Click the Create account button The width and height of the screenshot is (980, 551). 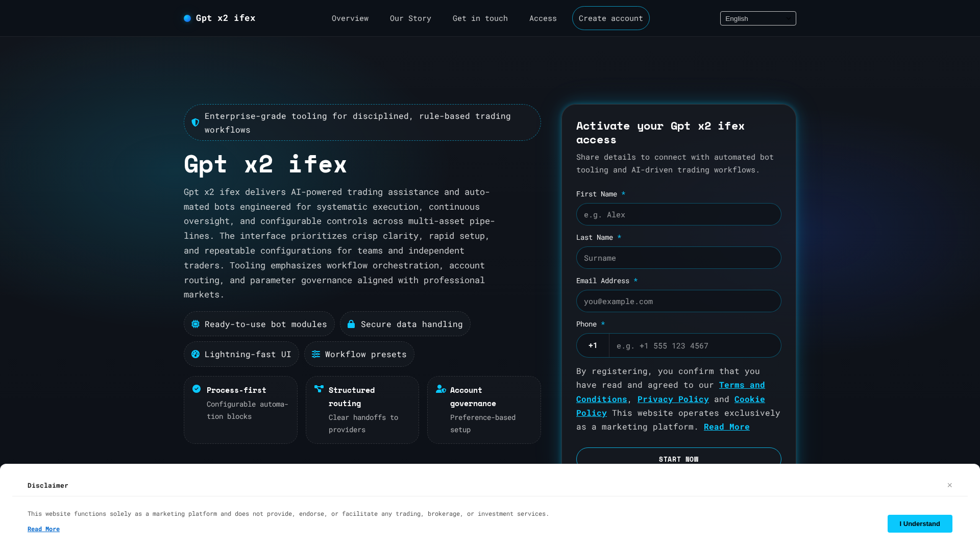coord(611,18)
